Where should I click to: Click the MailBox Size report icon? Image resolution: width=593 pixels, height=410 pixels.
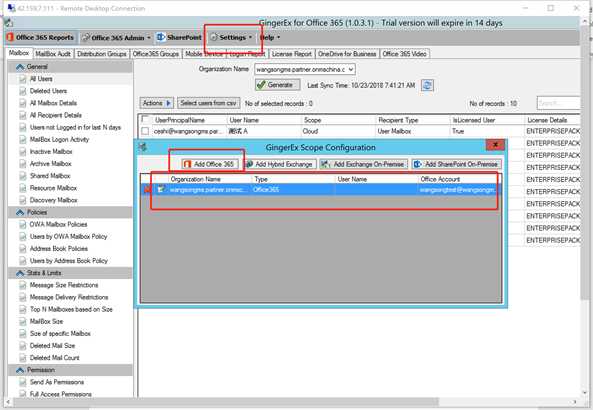23,321
